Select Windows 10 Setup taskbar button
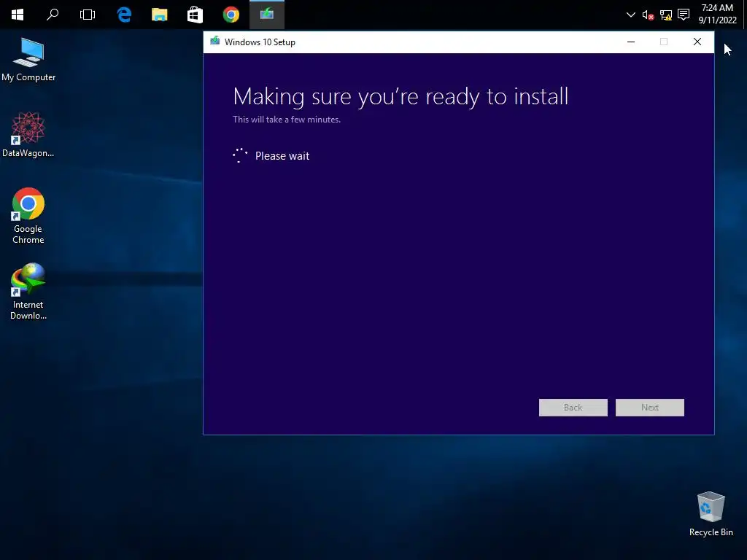Viewport: 747px width, 560px height. 267,15
